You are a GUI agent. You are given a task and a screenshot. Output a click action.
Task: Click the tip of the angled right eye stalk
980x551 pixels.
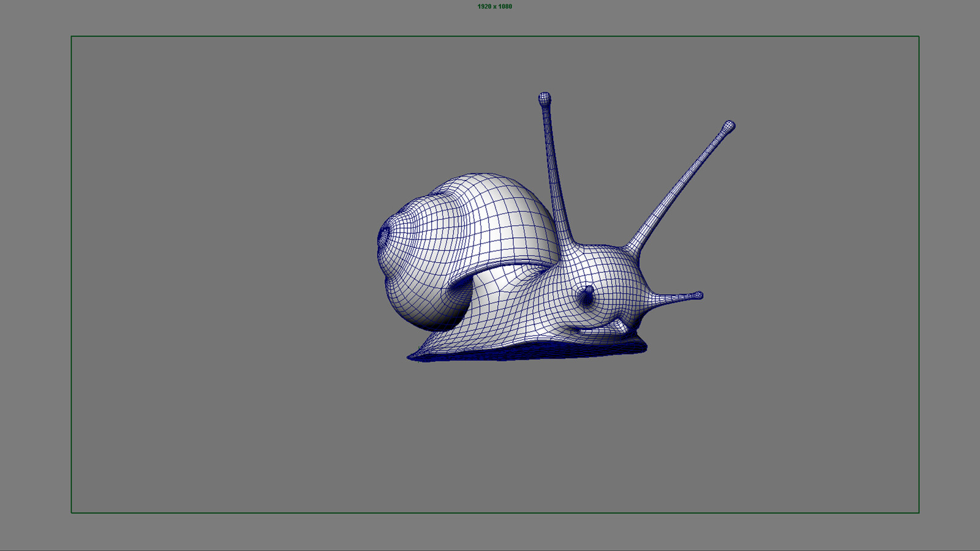coord(728,127)
